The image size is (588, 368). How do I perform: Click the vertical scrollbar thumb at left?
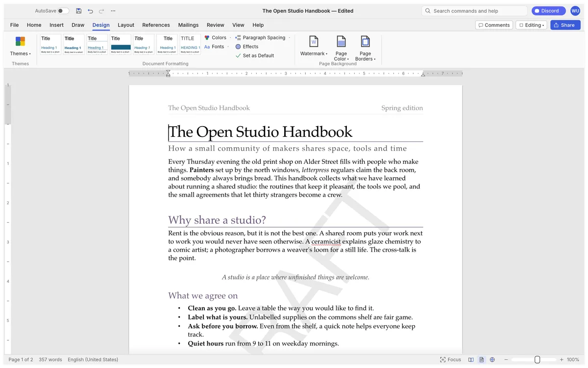click(x=8, y=105)
